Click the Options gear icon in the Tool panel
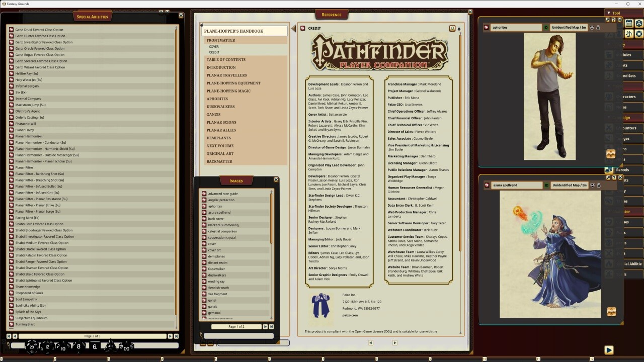Image resolution: width=644 pixels, height=362 pixels. click(639, 34)
